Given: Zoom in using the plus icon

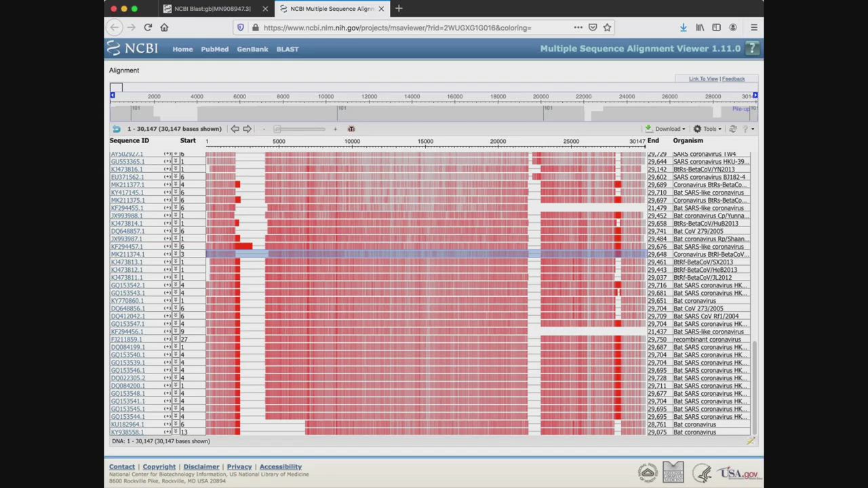Looking at the screenshot, I should point(335,129).
